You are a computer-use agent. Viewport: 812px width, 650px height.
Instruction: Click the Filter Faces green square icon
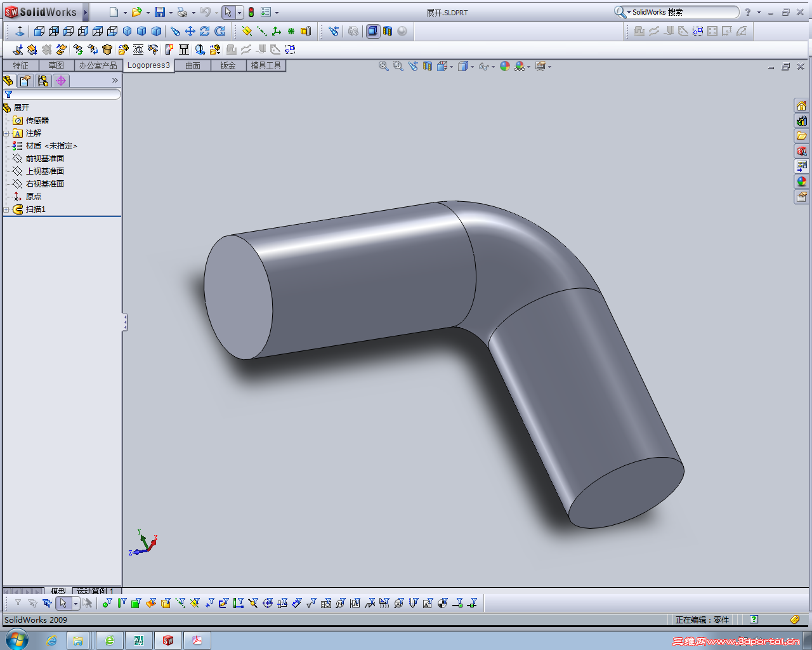136,603
